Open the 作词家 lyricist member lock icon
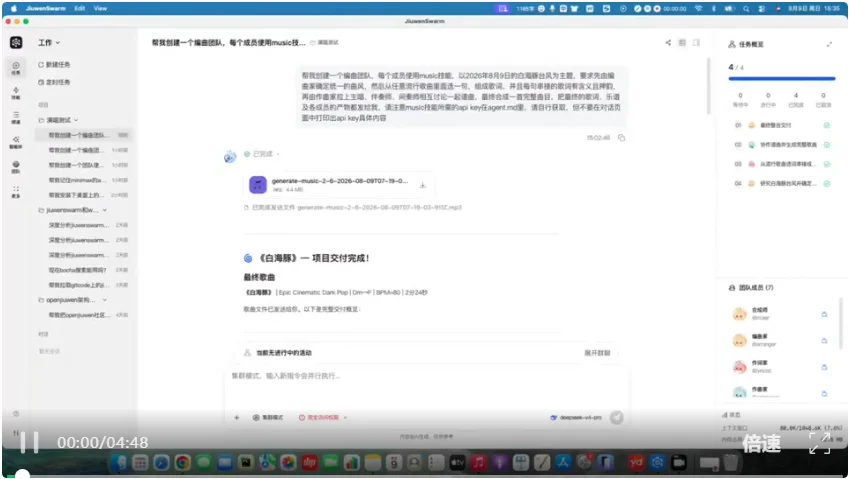849x479 pixels. pos(824,367)
